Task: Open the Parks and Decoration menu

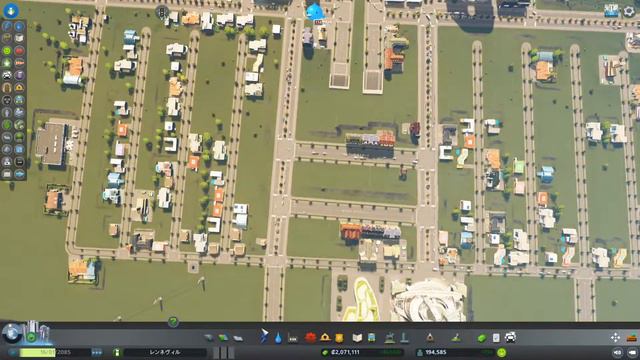Action: [390, 338]
